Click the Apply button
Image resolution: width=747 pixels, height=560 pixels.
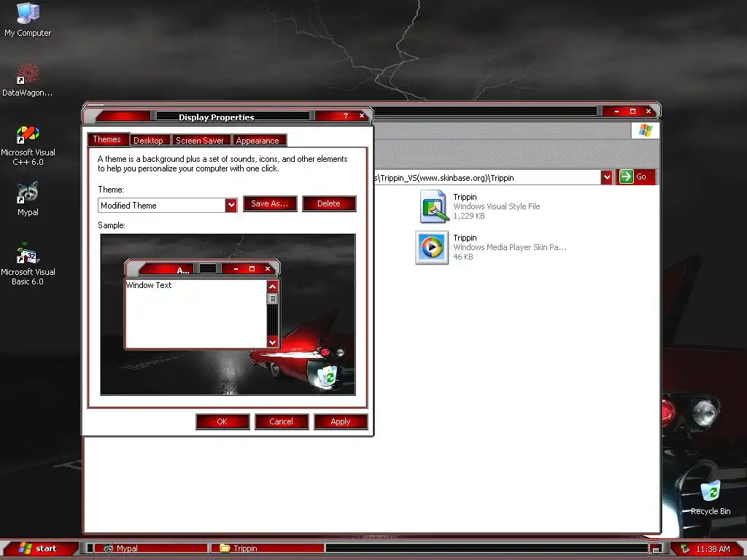[341, 421]
